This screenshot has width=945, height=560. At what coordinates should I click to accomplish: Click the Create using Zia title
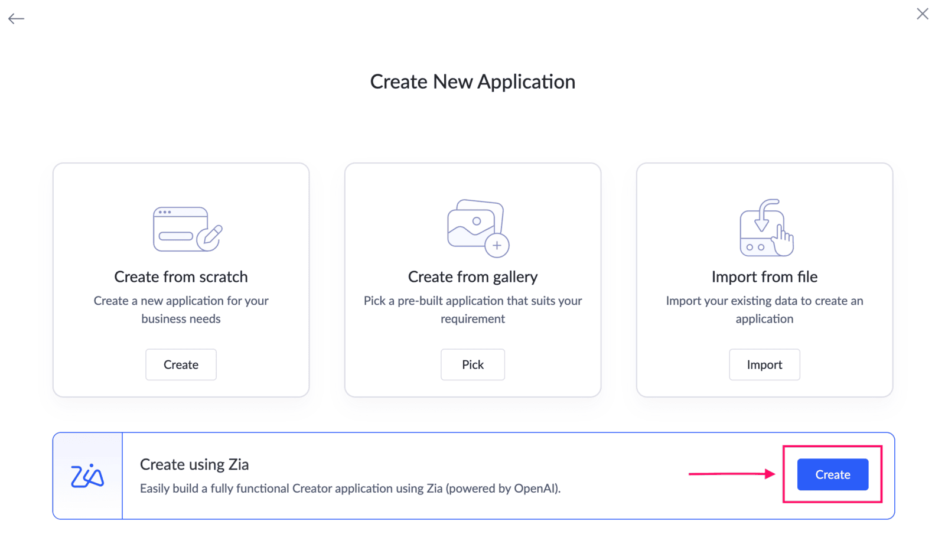click(x=194, y=464)
